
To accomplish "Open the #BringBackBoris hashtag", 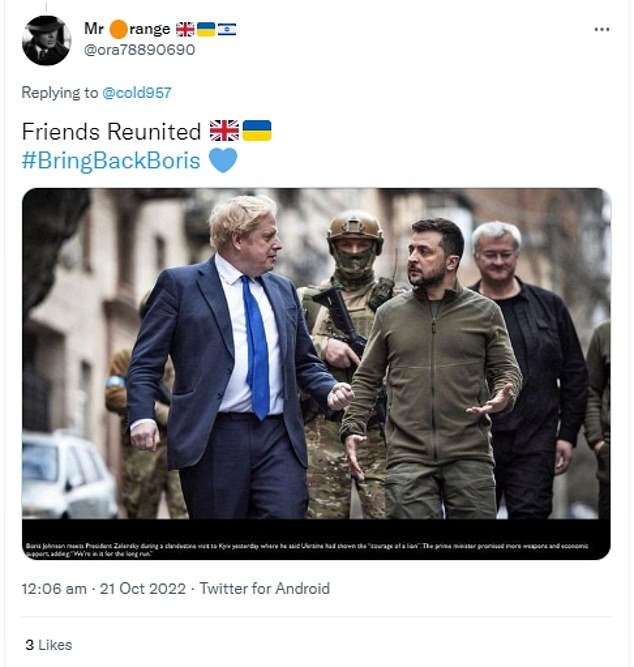I will pos(111,161).
